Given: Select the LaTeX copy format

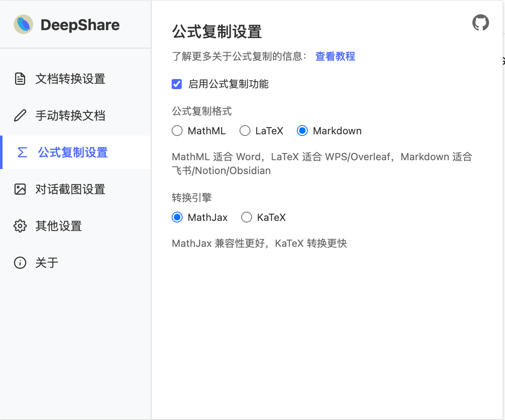Looking at the screenshot, I should click(x=245, y=131).
